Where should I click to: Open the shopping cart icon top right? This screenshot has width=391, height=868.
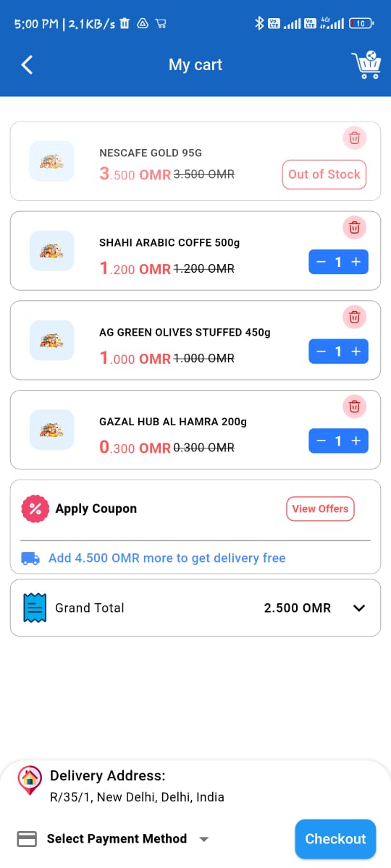[366, 65]
